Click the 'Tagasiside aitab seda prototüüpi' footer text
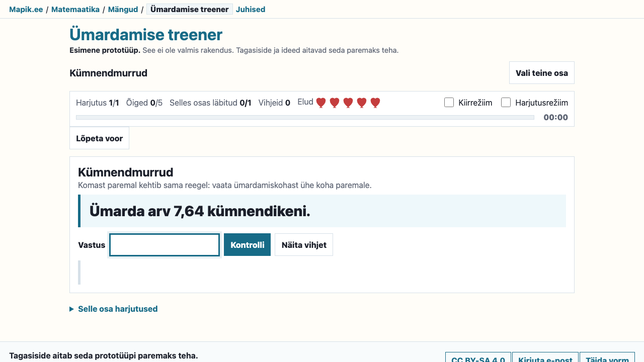The image size is (644, 362). [104, 356]
